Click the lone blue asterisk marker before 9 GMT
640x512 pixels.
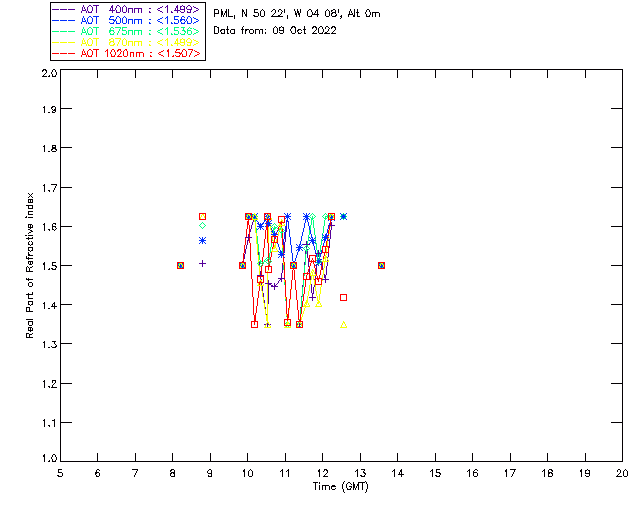point(202,241)
